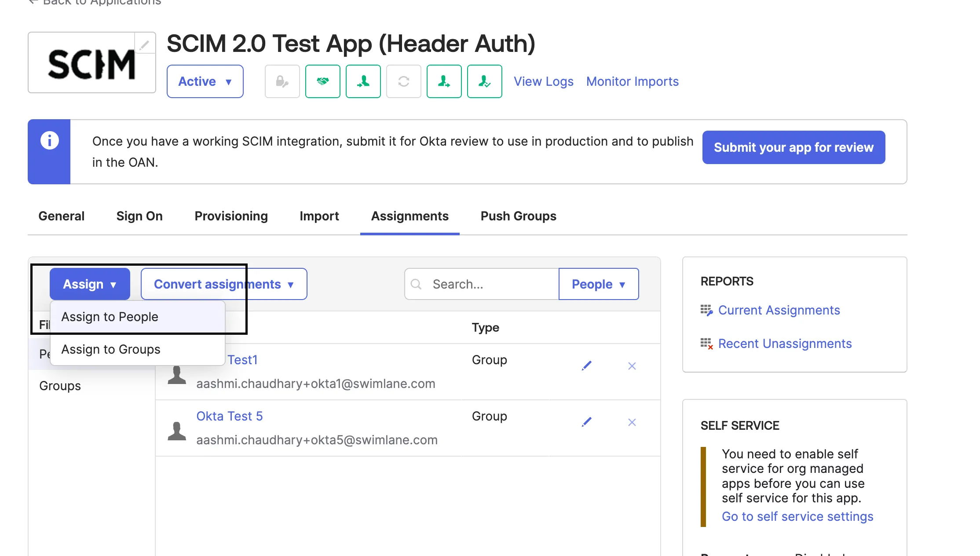Screen dimensions: 980x556
Task: Edit the Okta Test 5 assignment
Action: coord(587,422)
